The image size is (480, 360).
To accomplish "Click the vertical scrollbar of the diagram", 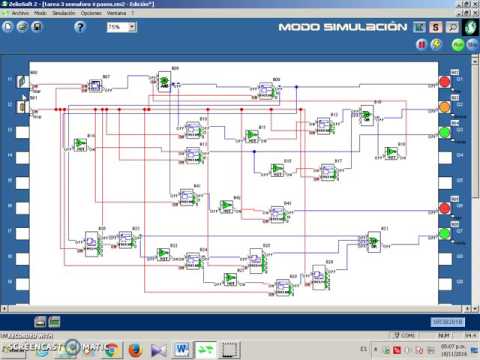I will [x=475, y=182].
